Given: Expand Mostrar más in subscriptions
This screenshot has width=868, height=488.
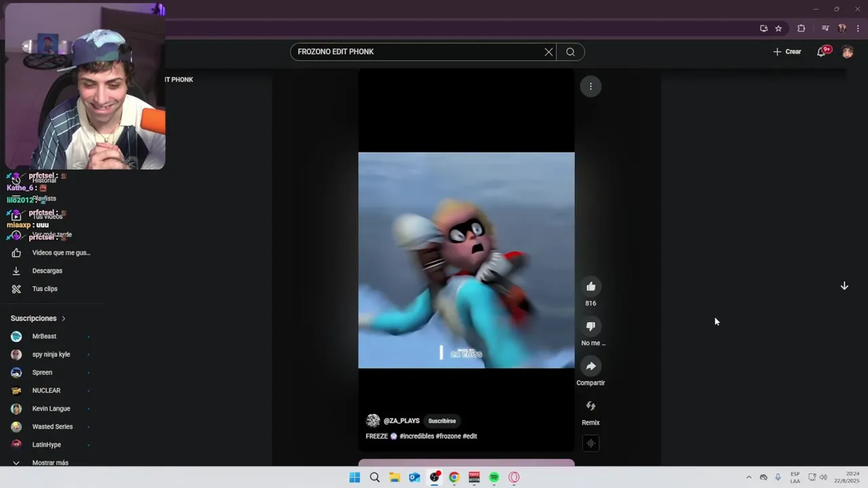Looking at the screenshot, I should coord(52,462).
